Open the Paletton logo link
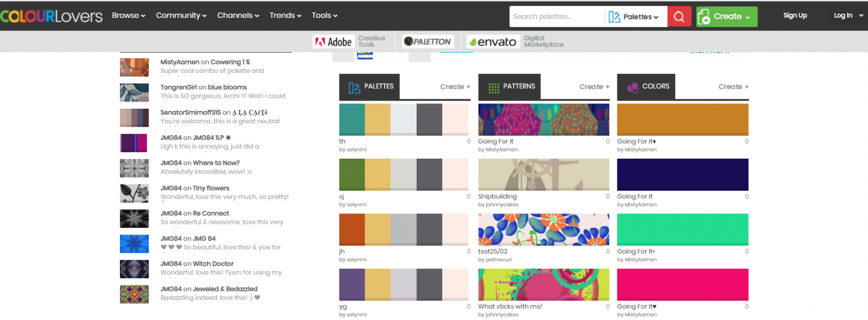Viewport: 868px width, 320px height. coord(427,42)
